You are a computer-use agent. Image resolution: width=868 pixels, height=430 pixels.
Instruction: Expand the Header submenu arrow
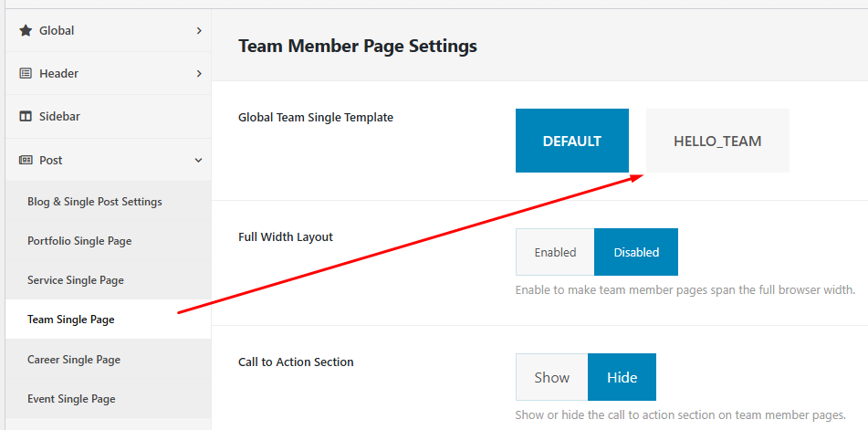(199, 74)
